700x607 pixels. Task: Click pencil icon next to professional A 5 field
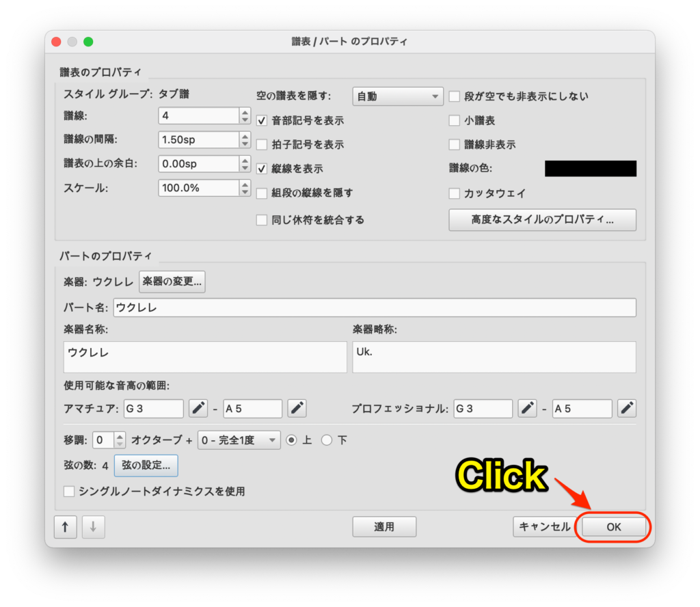point(627,409)
